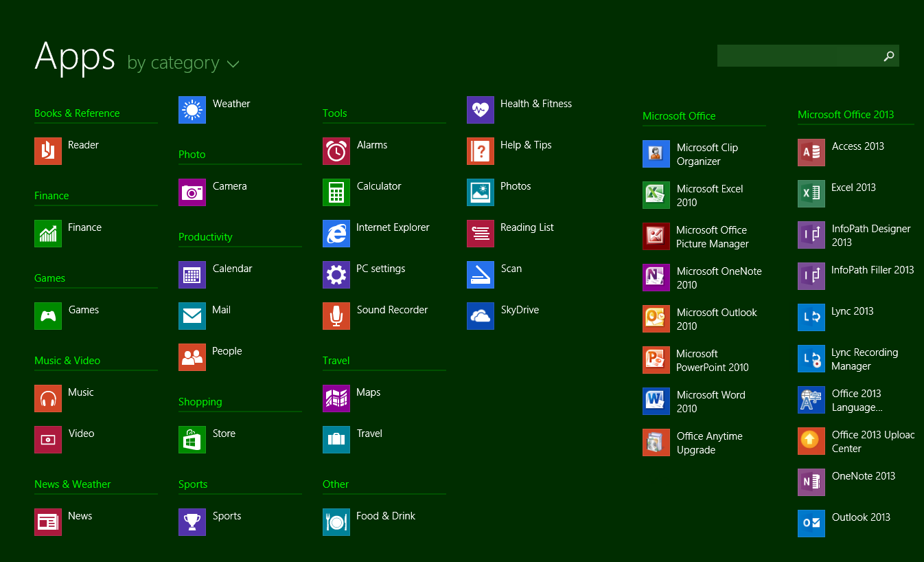Open Office 2013 Upload Center icon
This screenshot has height=562, width=924.
[x=811, y=441]
